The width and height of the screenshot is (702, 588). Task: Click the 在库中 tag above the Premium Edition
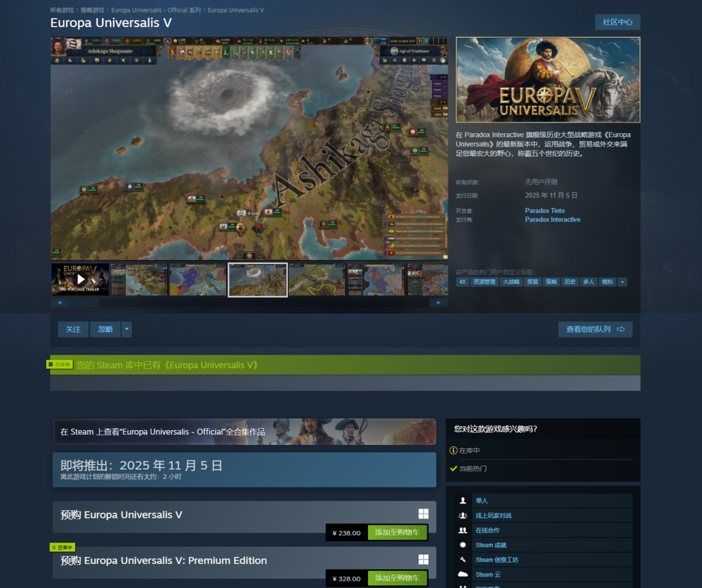coord(62,547)
